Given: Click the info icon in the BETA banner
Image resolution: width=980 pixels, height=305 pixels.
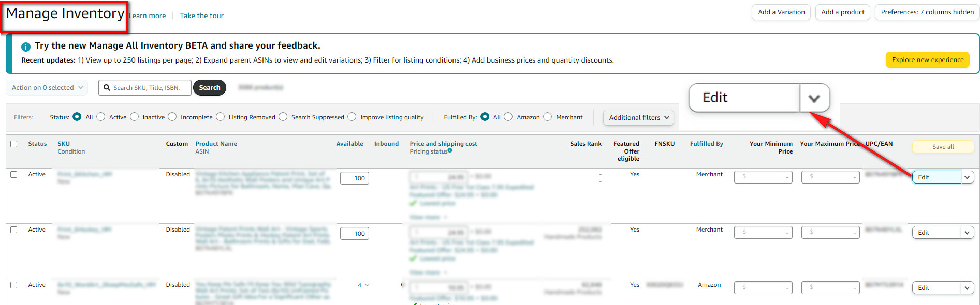Looking at the screenshot, I should click(26, 47).
